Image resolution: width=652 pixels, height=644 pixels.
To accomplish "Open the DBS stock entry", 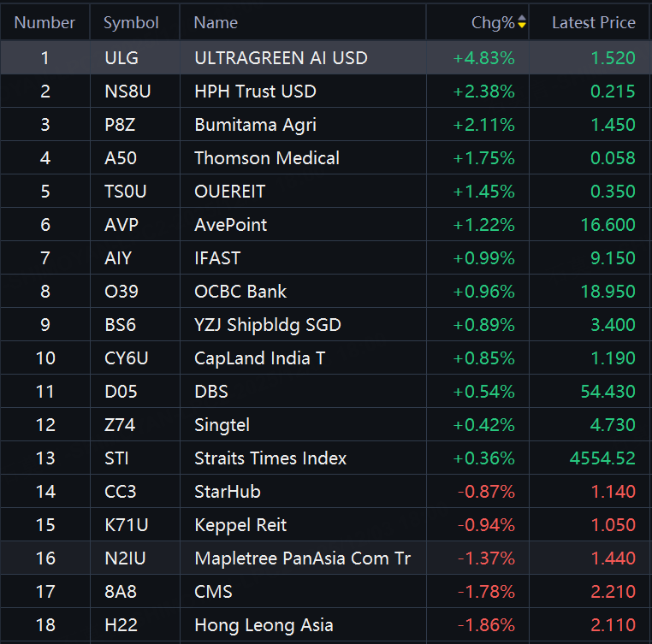I will click(x=211, y=392).
